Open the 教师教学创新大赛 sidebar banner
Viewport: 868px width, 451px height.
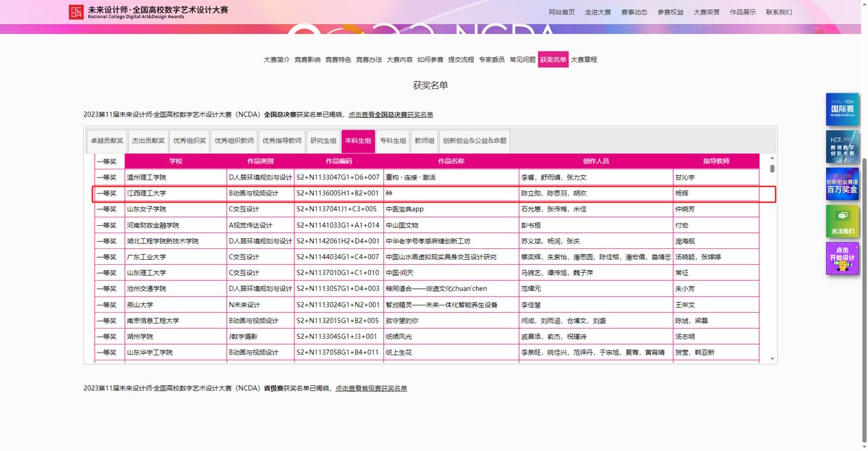(x=842, y=146)
